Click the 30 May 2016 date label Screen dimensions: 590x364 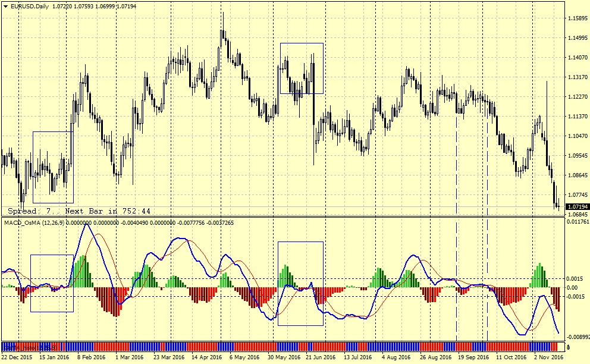tap(284, 357)
